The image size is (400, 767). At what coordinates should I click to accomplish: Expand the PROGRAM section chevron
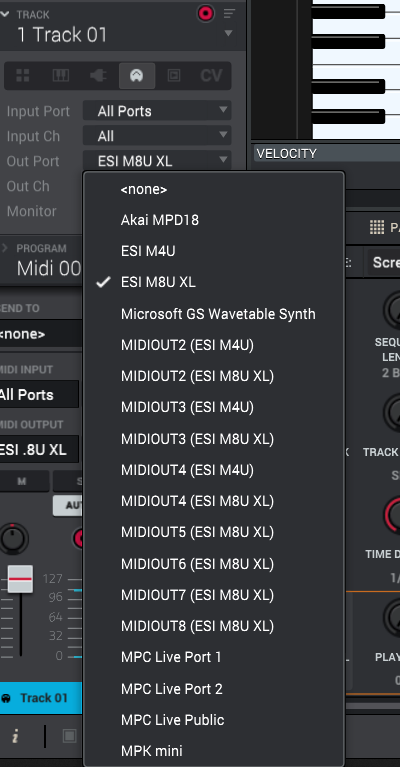point(5,248)
